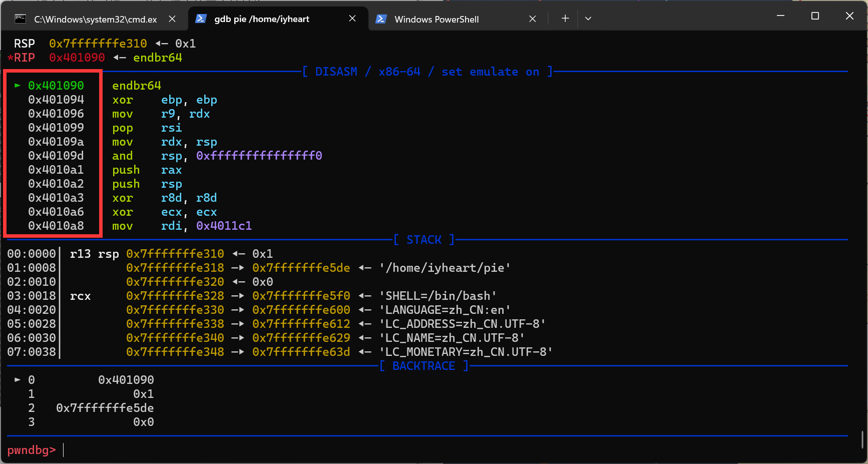Click disassembly address 0x401096
The height and width of the screenshot is (464, 868).
56,114
